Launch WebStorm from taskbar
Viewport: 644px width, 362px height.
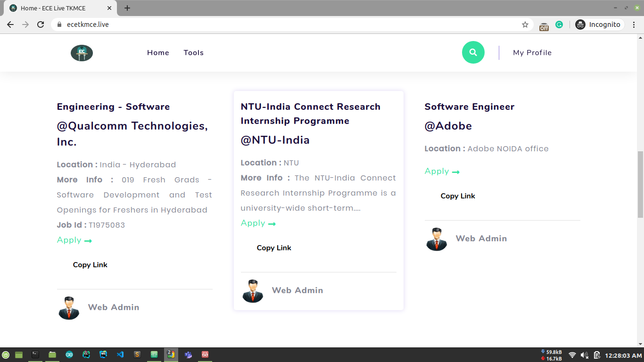(103, 354)
